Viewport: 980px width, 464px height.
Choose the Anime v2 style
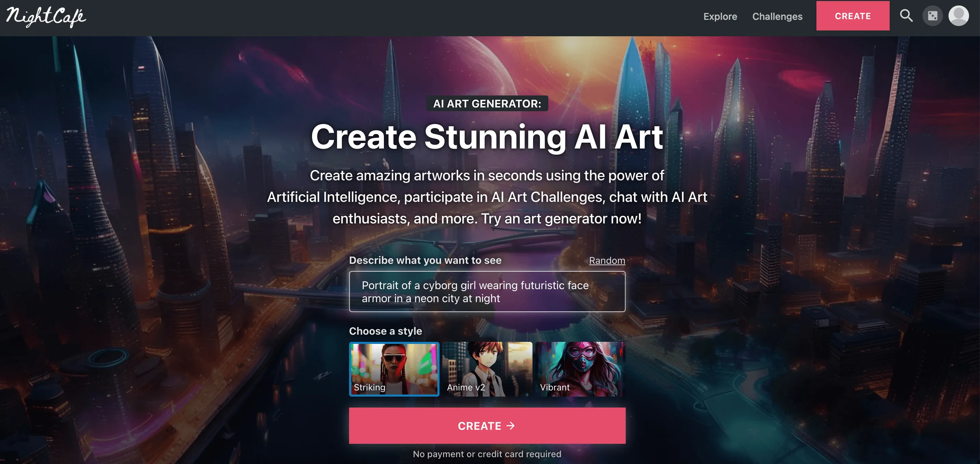[487, 369]
